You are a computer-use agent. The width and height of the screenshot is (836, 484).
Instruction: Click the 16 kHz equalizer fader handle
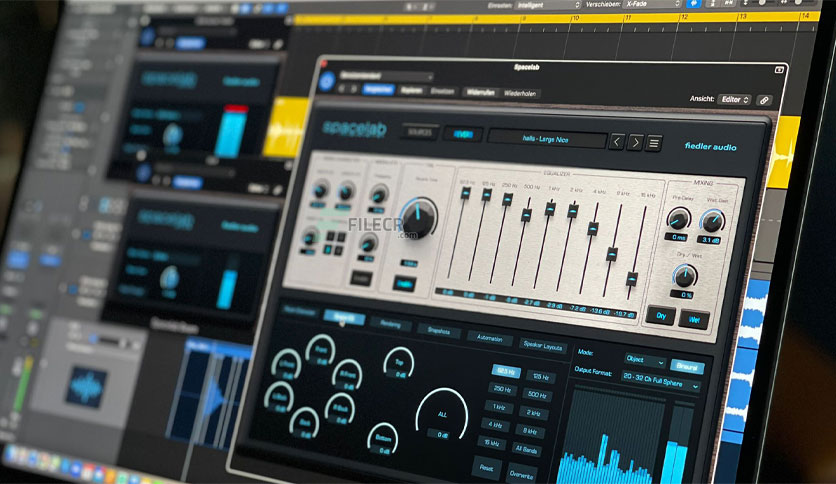[632, 278]
